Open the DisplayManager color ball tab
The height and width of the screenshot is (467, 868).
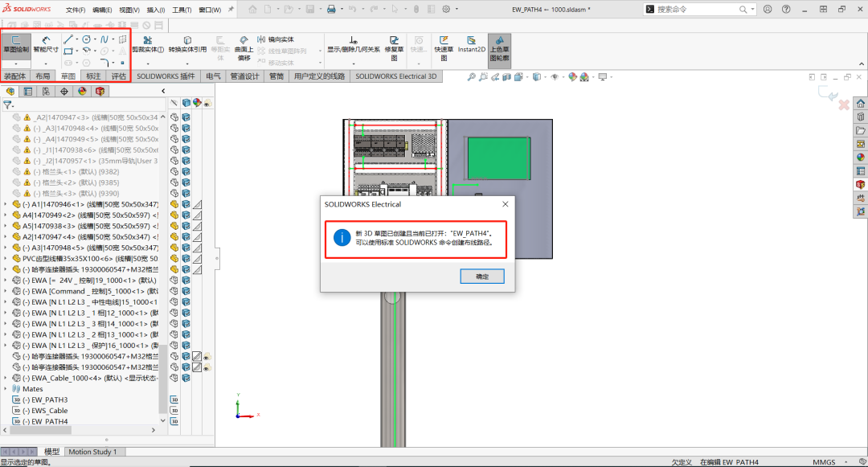[x=82, y=92]
